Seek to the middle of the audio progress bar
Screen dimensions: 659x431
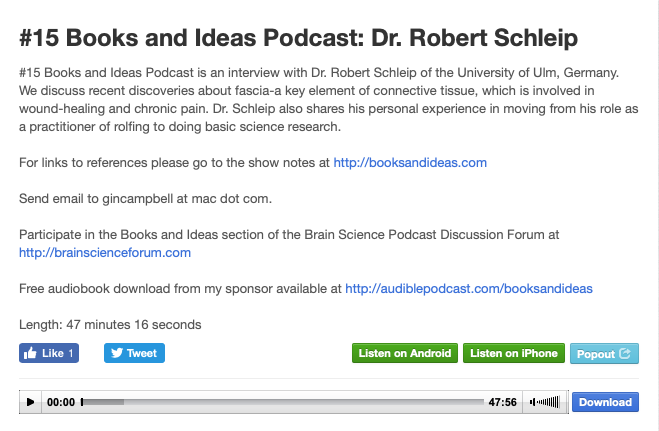[x=282, y=402]
